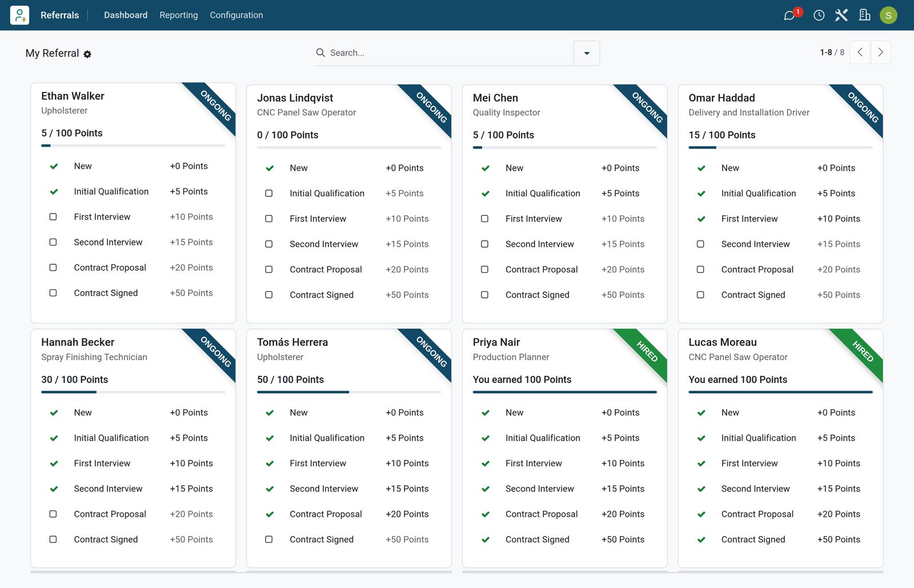Focus the Search input field
Screen dimensions: 914x588
(448, 53)
